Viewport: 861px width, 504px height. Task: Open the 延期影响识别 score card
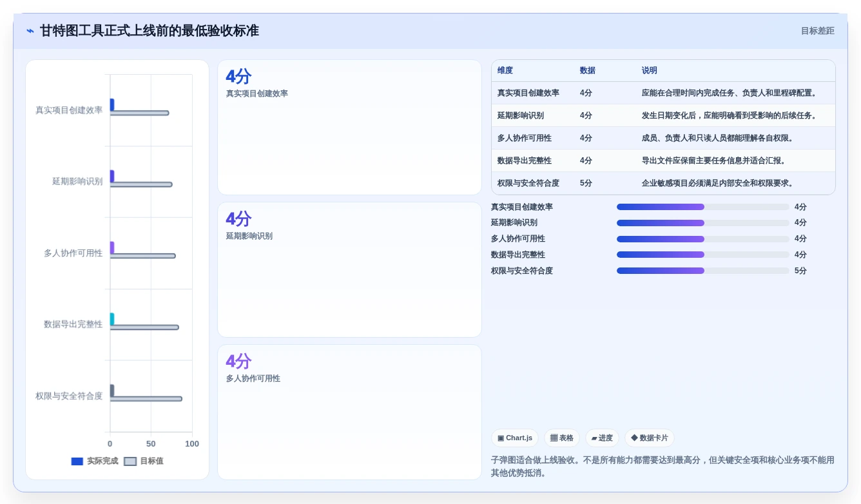coord(349,270)
